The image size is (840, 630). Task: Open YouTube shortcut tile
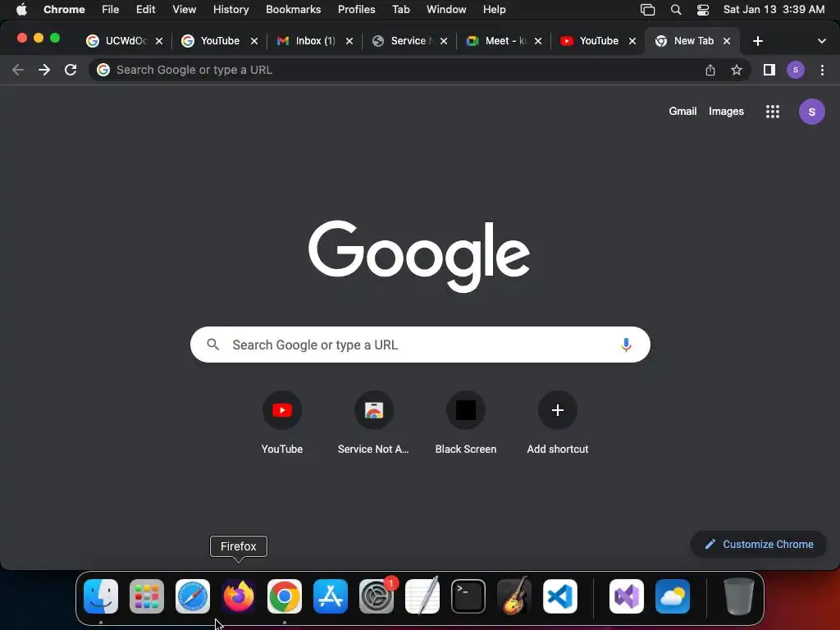click(282, 422)
